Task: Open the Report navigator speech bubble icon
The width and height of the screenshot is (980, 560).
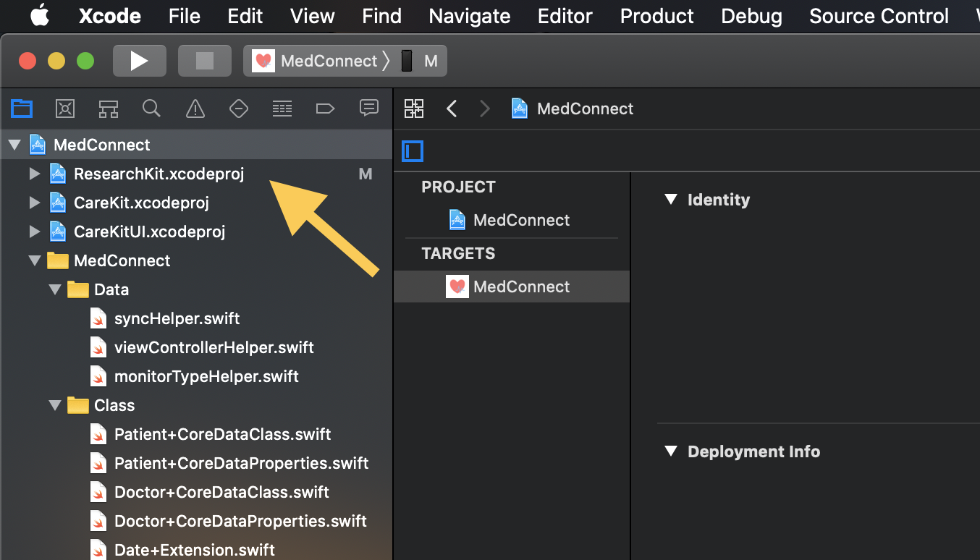Action: coord(369,108)
